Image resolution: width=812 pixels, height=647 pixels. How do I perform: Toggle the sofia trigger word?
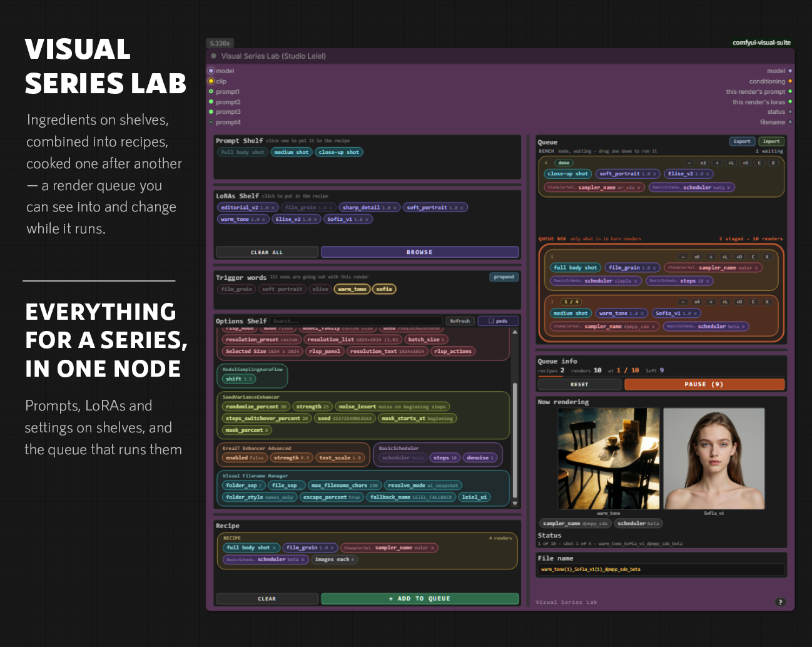point(384,289)
